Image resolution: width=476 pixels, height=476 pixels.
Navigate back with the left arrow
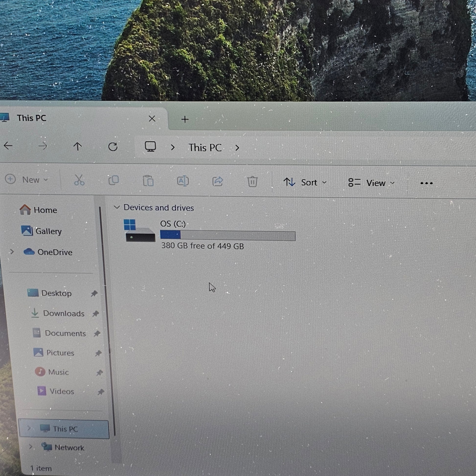8,146
